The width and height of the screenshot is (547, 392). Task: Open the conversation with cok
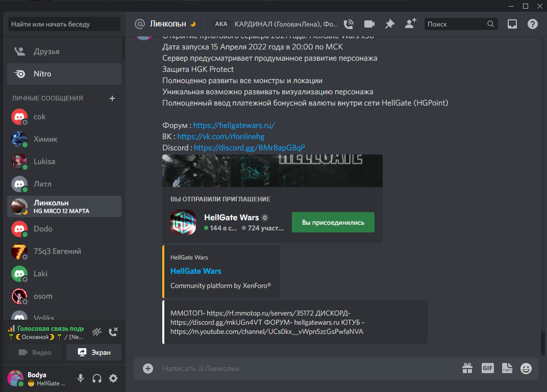coord(64,117)
